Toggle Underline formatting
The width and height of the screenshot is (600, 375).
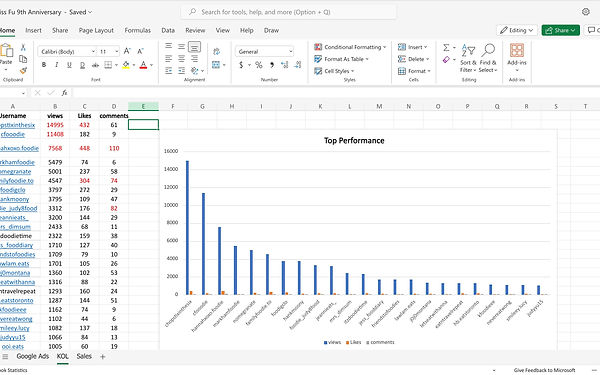69,65
